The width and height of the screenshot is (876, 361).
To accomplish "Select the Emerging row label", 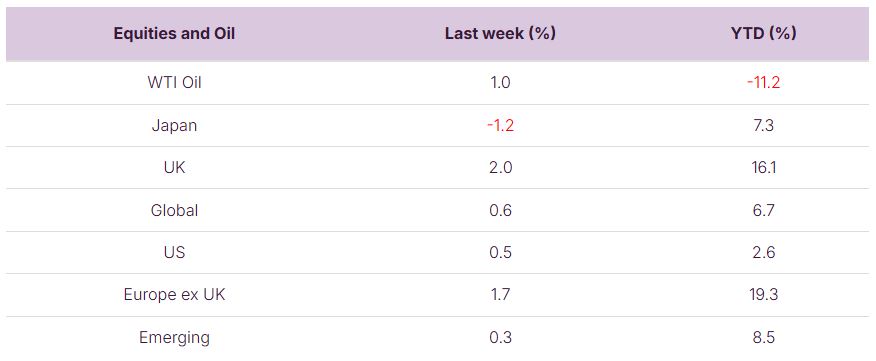I will pos(174,338).
